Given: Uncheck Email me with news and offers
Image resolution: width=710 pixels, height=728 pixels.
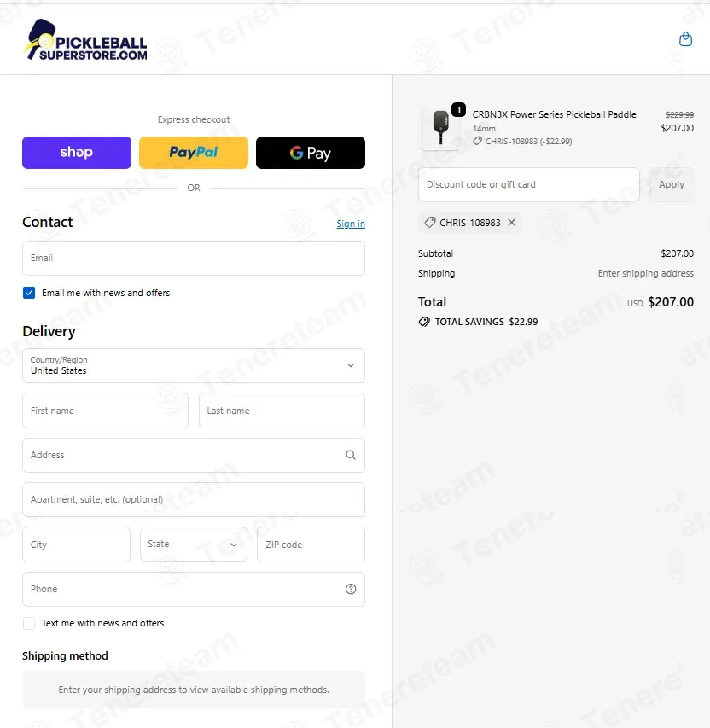Looking at the screenshot, I should (29, 293).
